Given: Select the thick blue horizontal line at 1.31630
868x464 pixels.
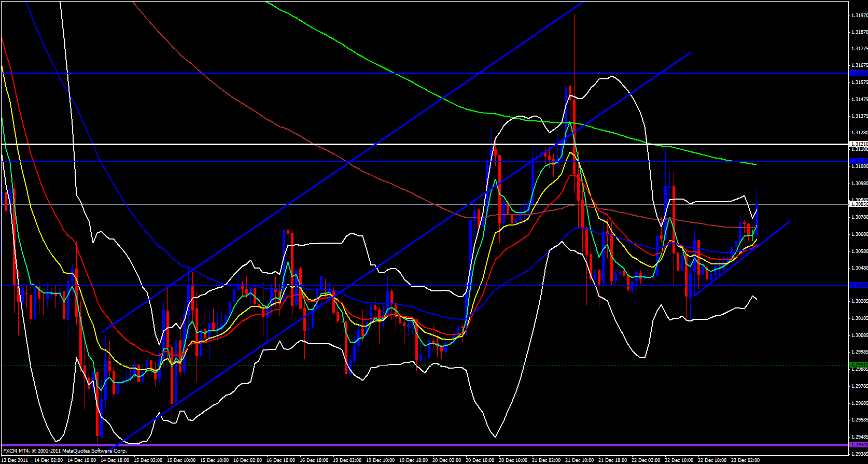Looking at the screenshot, I should pyautogui.click(x=424, y=73).
